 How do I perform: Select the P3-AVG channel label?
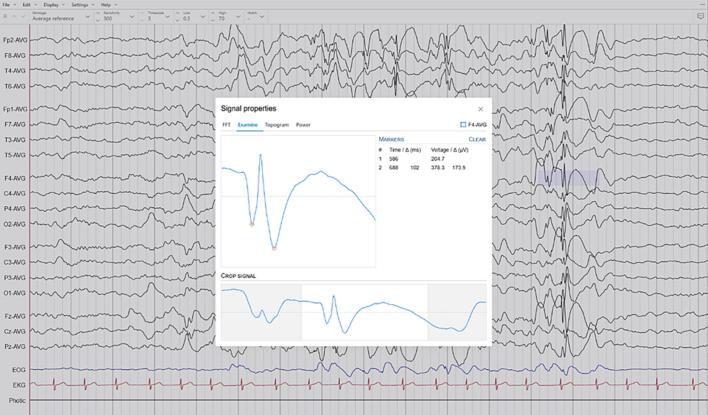point(15,278)
